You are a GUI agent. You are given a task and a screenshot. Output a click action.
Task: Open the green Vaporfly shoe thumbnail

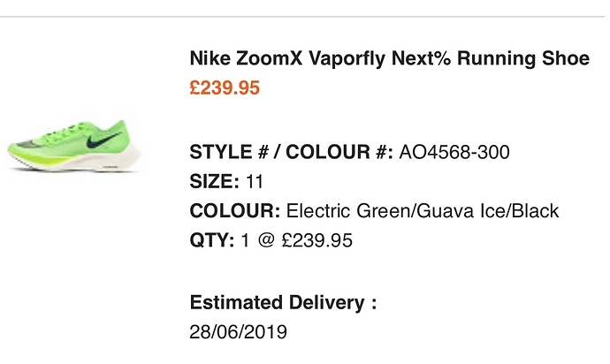coord(74,146)
